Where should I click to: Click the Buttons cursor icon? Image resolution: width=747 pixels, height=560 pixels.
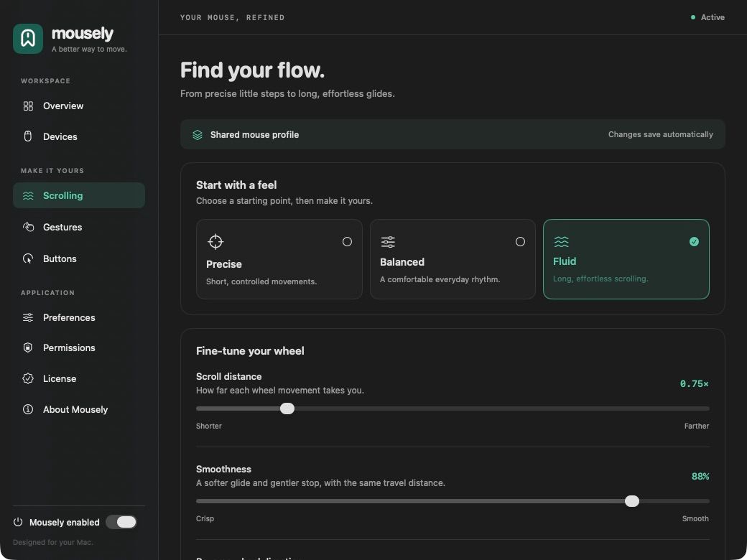[28, 258]
